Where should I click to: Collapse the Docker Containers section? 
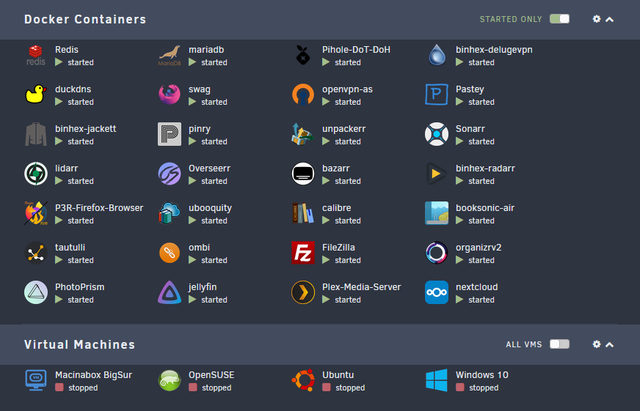609,19
